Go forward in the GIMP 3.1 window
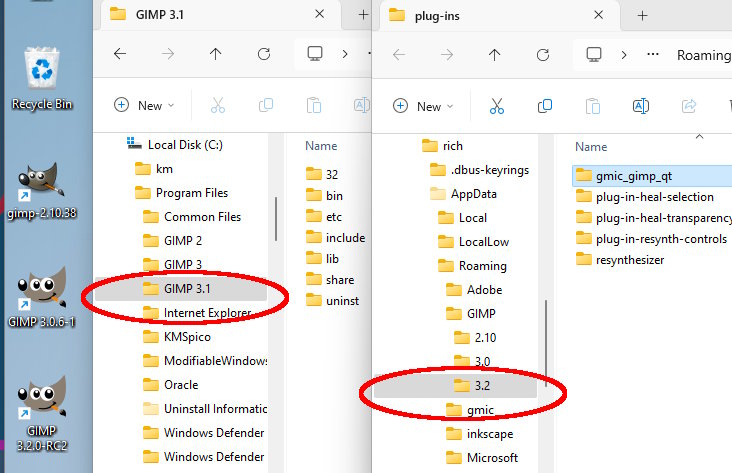This screenshot has height=473, width=732. pos(168,54)
